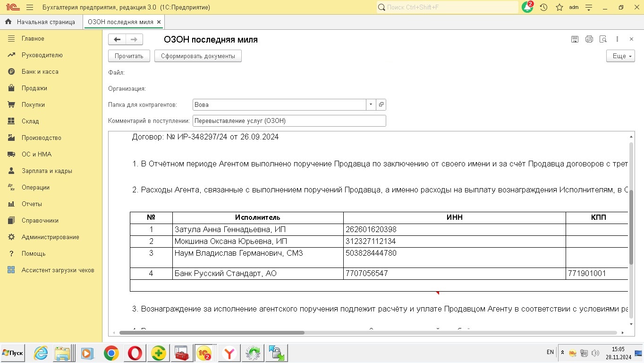Print the document using the printer icon
Viewport: 644px width, 363px height.
[x=589, y=39]
